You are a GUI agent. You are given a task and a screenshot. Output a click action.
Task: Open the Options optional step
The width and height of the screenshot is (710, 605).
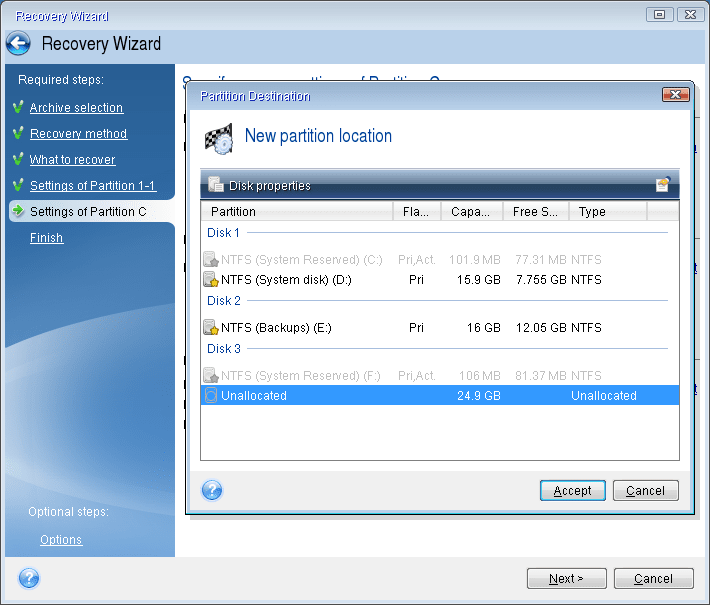pyautogui.click(x=61, y=540)
